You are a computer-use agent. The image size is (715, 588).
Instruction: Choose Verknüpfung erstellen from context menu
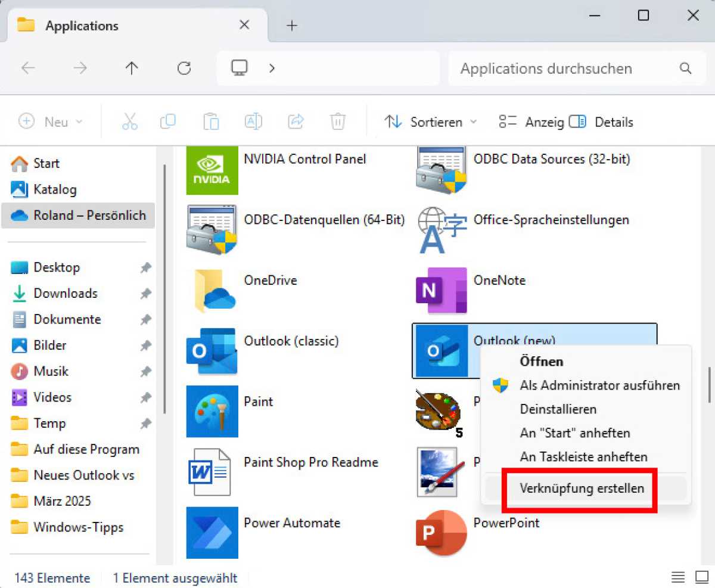point(582,489)
